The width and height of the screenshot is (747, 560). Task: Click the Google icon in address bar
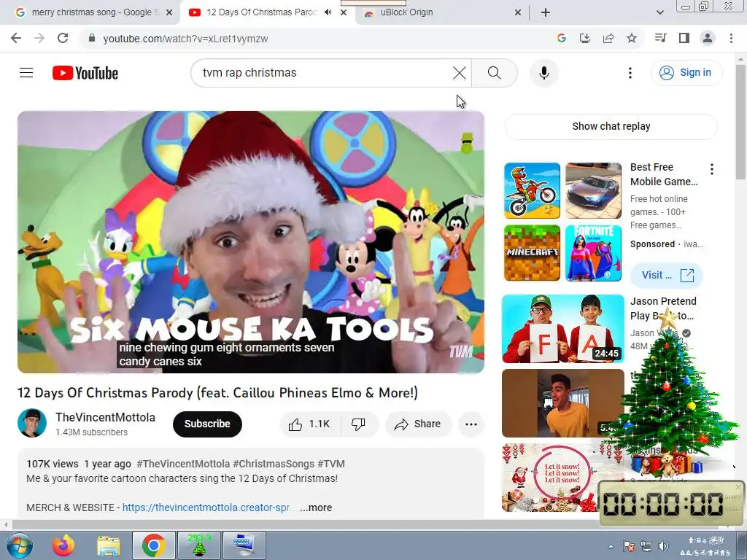click(561, 38)
